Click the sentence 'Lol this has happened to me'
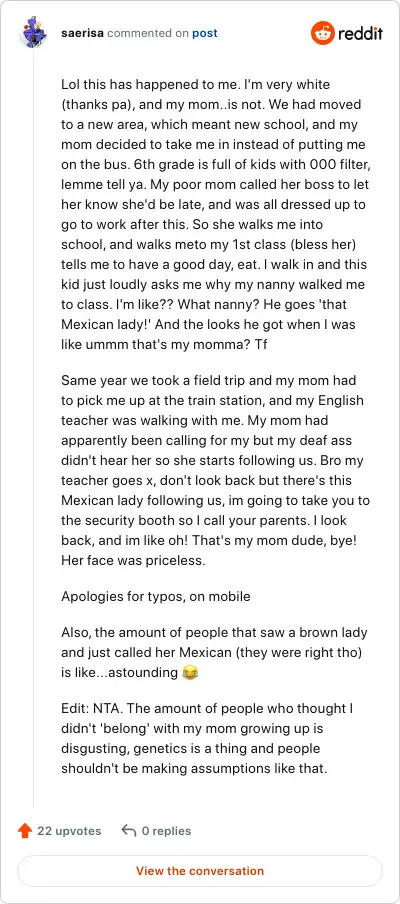The height and width of the screenshot is (904, 400). click(x=146, y=85)
